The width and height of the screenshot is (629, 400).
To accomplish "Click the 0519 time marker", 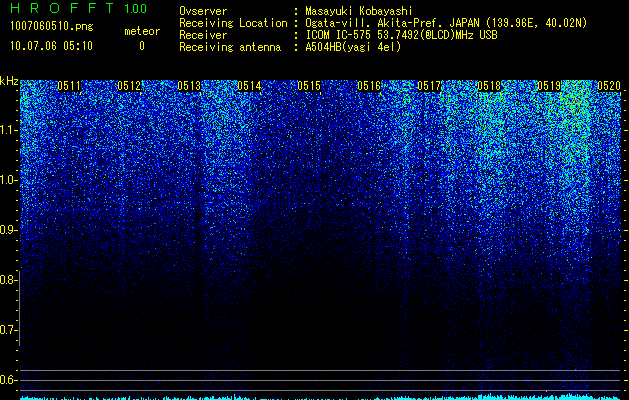I will 549,86.
